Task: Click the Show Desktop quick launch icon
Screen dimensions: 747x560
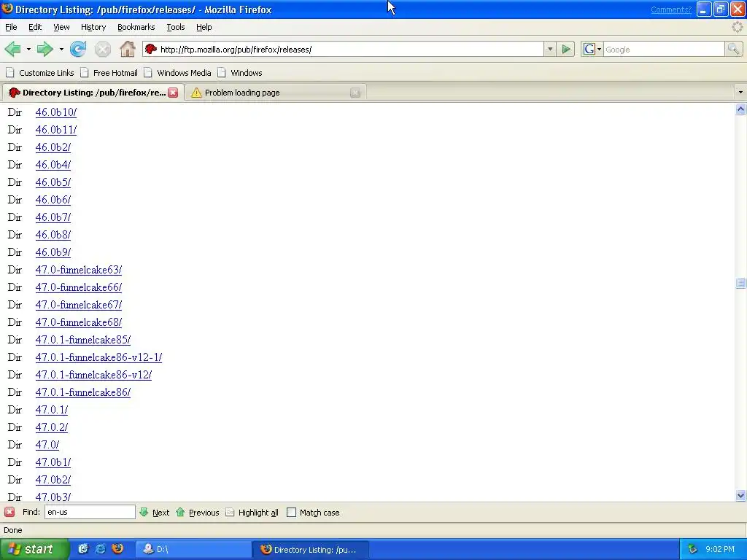Action: 83,549
